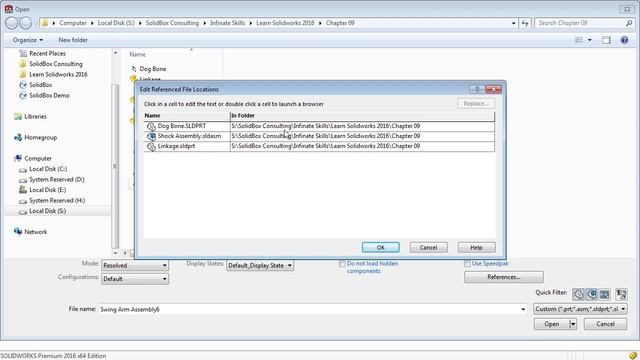This screenshot has width=640, height=360.
Task: Click the References... button
Action: 504,277
